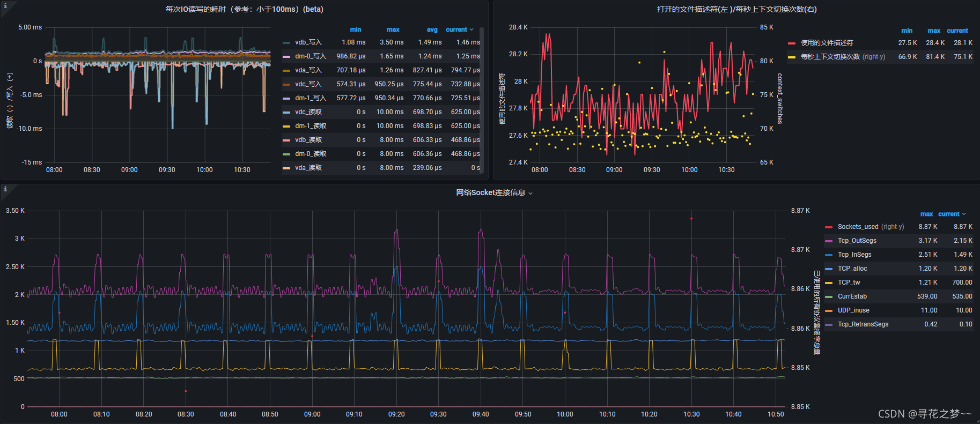This screenshot has width=980, height=424.
Task: Click the 3.50 K y-axis label on socket chart
Action: coord(15,211)
